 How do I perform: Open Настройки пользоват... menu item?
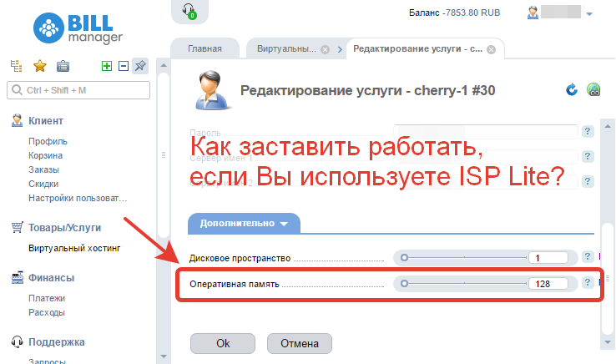tap(78, 198)
